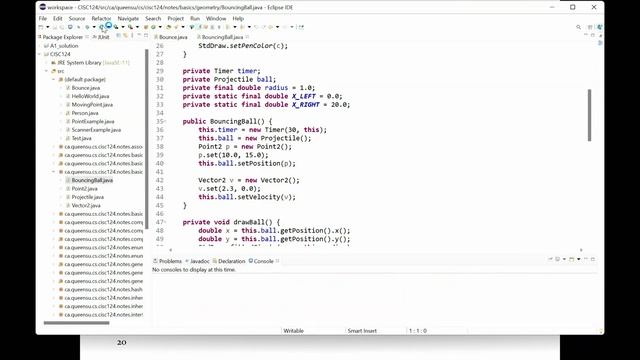Open the Search menu
640x360 pixels.
[153, 18]
